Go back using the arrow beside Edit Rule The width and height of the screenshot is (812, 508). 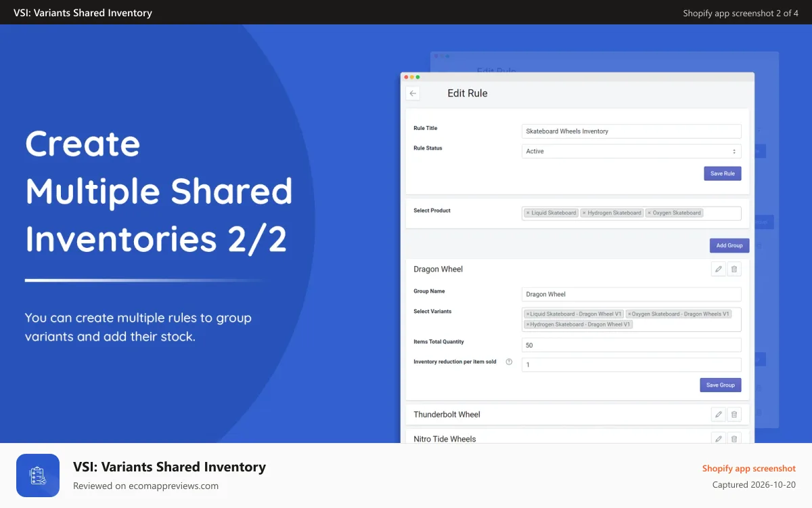413,93
